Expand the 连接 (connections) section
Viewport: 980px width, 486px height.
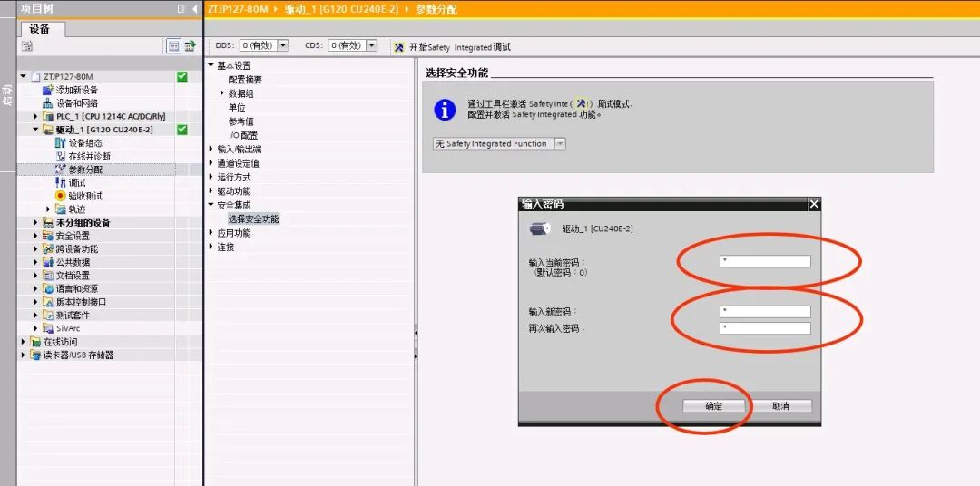click(x=211, y=247)
